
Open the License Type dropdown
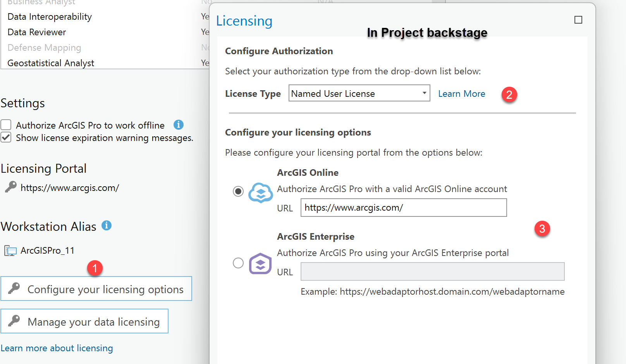pos(424,93)
